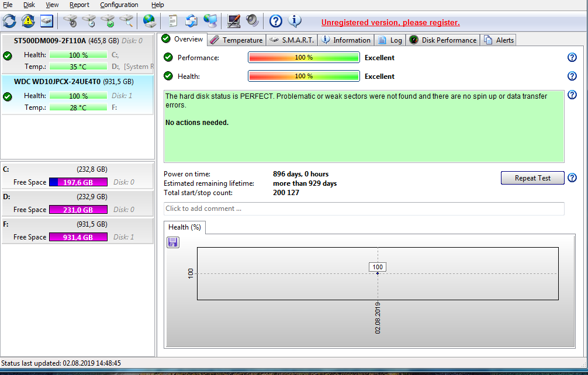Click the blue question mark help toolbar icon
This screenshot has height=375, width=588.
[276, 21]
